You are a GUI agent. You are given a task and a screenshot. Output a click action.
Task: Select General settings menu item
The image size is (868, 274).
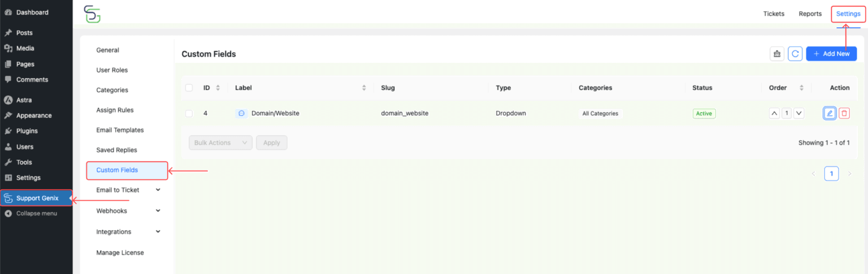[107, 50]
